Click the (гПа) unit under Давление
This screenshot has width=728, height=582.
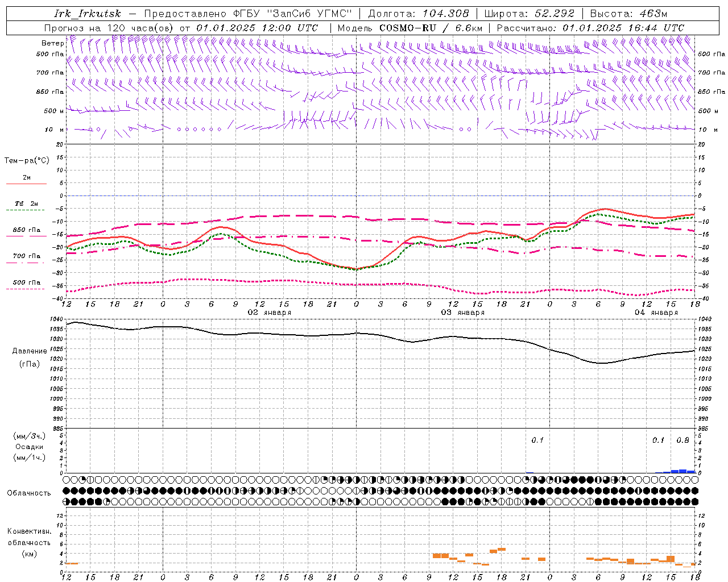(x=30, y=364)
